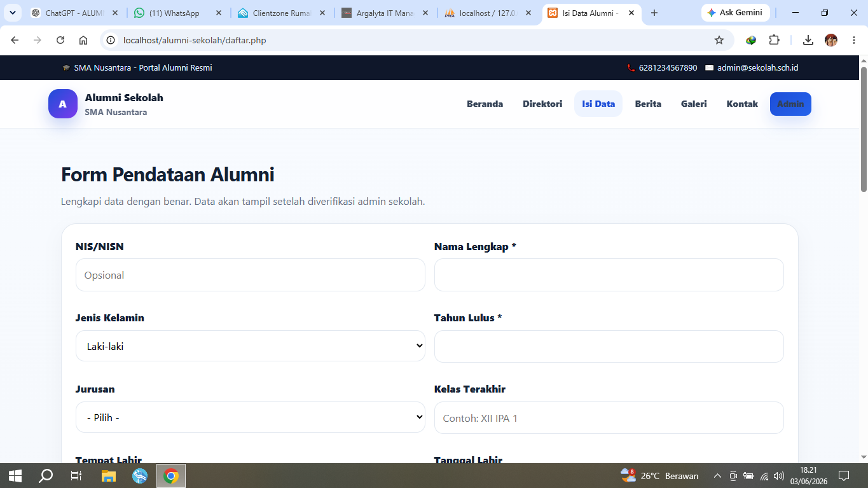
Task: Click the email envelope icon in the top bar
Action: coord(710,68)
